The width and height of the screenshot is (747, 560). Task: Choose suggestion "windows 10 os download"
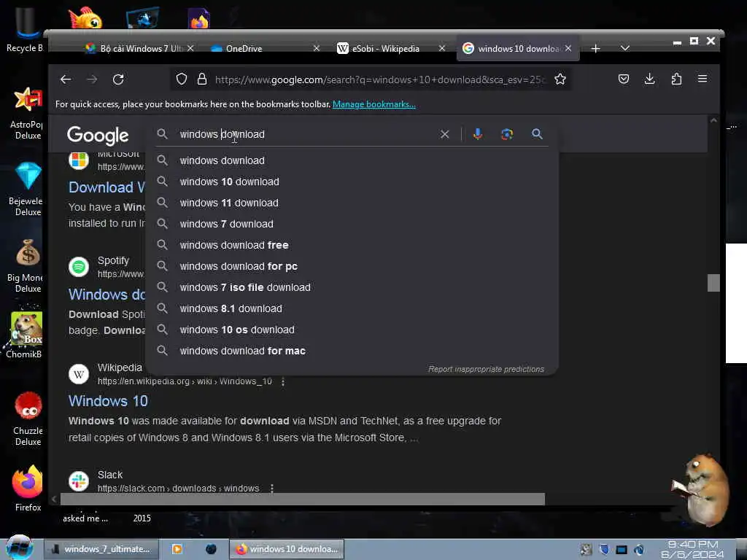352,330
